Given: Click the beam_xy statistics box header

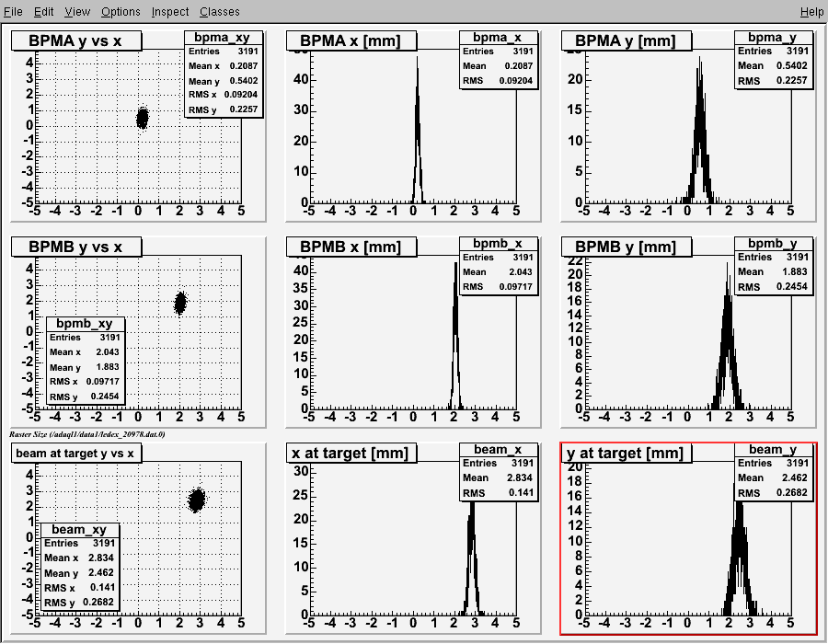Looking at the screenshot, I should coord(79,529).
